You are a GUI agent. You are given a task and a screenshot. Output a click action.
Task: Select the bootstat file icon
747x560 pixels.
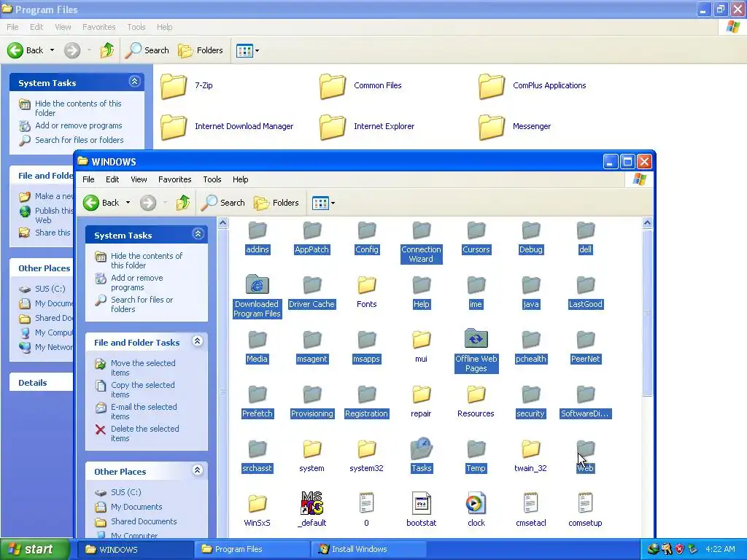click(x=421, y=503)
